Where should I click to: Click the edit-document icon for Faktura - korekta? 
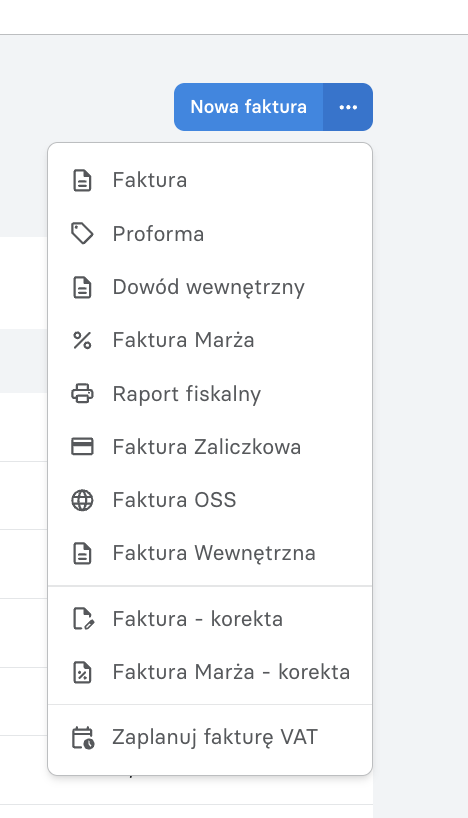pyautogui.click(x=82, y=619)
